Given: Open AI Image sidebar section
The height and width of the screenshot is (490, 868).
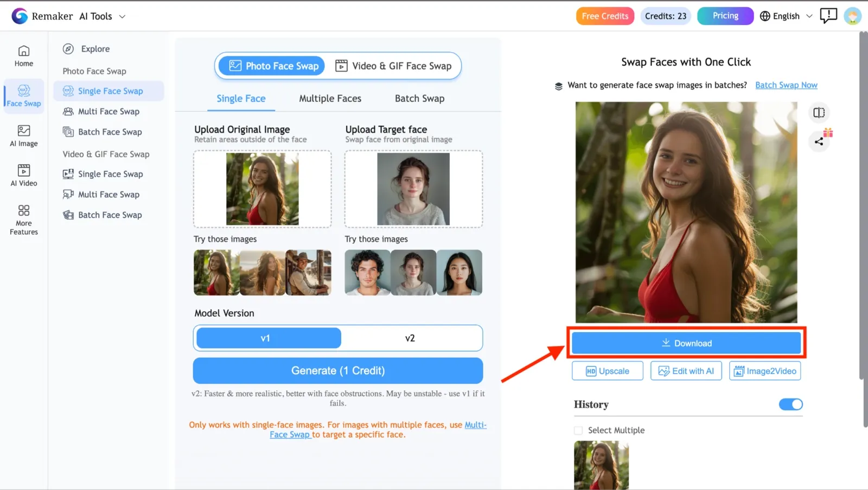Looking at the screenshot, I should coord(24,136).
